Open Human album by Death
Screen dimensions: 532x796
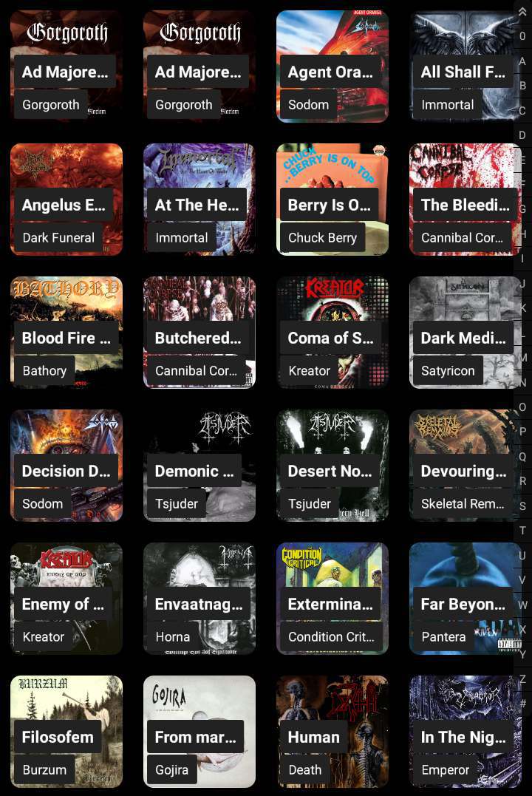pyautogui.click(x=332, y=732)
